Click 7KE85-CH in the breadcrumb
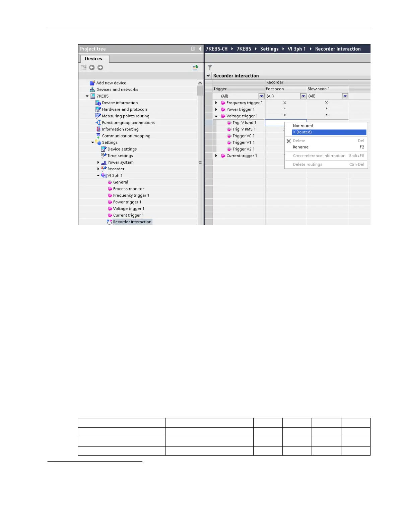 (x=217, y=49)
